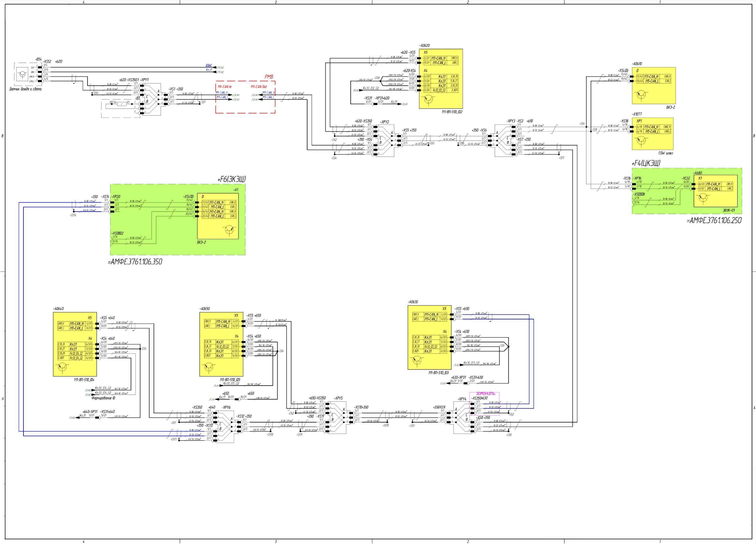The height and width of the screenshot is (544, 756).
Task: Click the БКЗ-2 caption below the -A0610 block
Action: click(671, 107)
